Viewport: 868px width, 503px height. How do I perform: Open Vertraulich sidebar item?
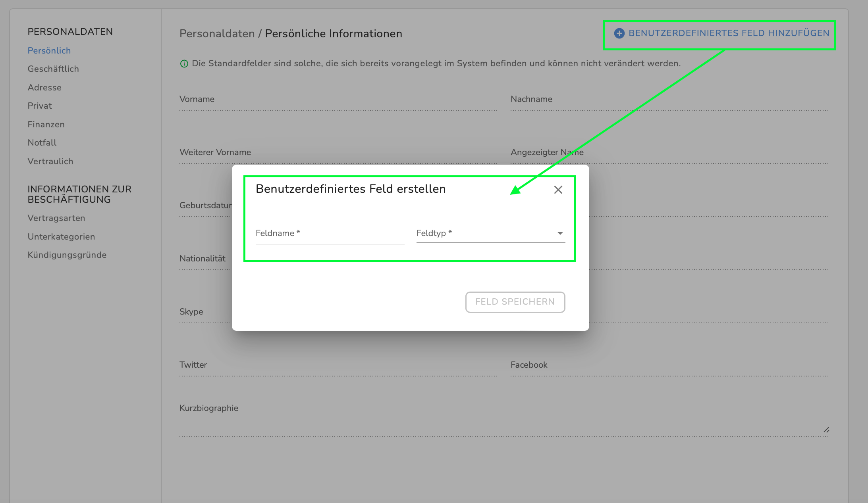coord(50,161)
